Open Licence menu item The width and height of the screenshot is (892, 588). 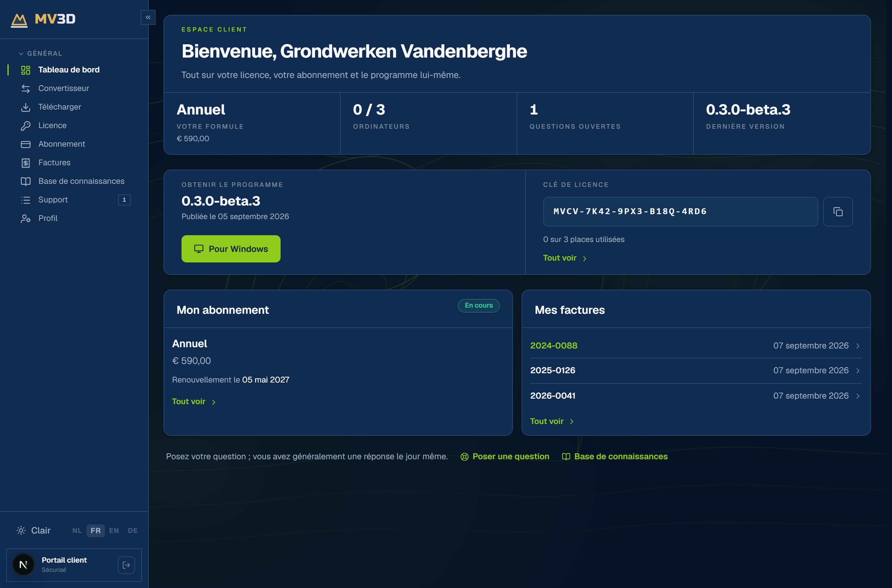pos(74,126)
